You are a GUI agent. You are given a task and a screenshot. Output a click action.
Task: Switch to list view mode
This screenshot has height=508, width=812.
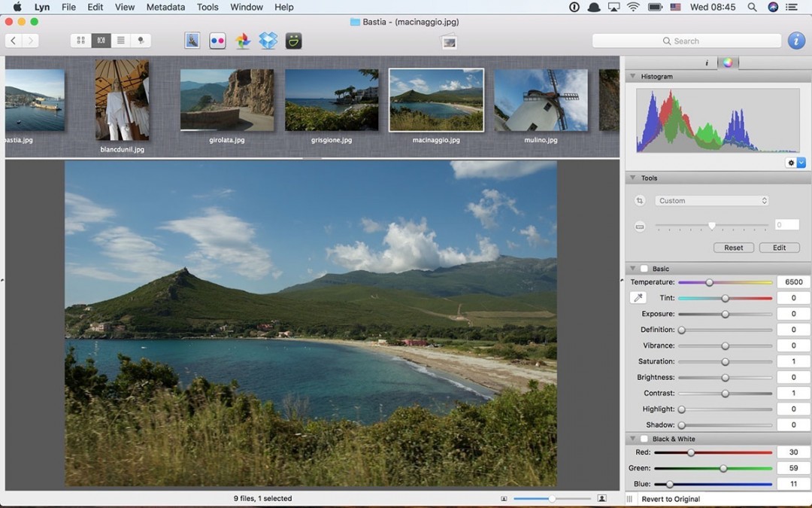[x=120, y=41]
